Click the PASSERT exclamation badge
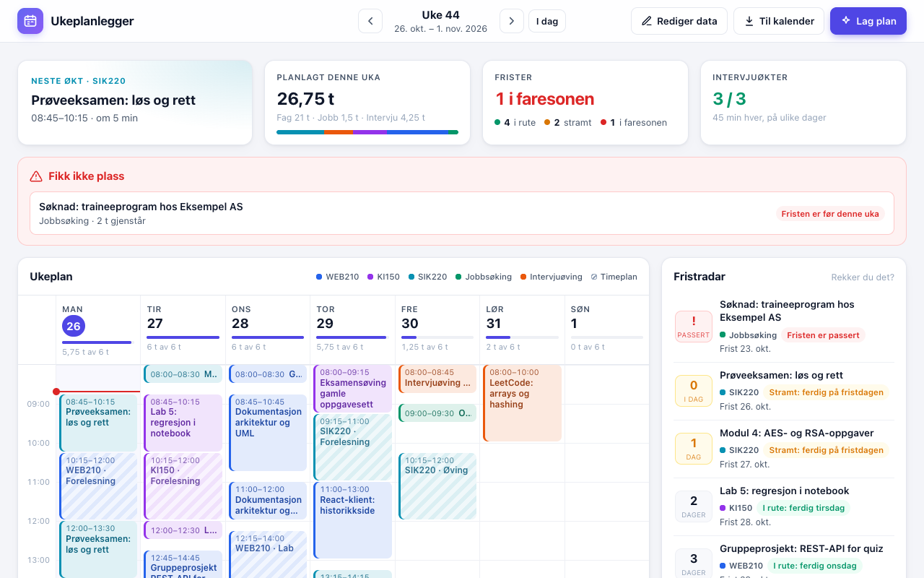Image resolution: width=924 pixels, height=578 pixels. (694, 327)
